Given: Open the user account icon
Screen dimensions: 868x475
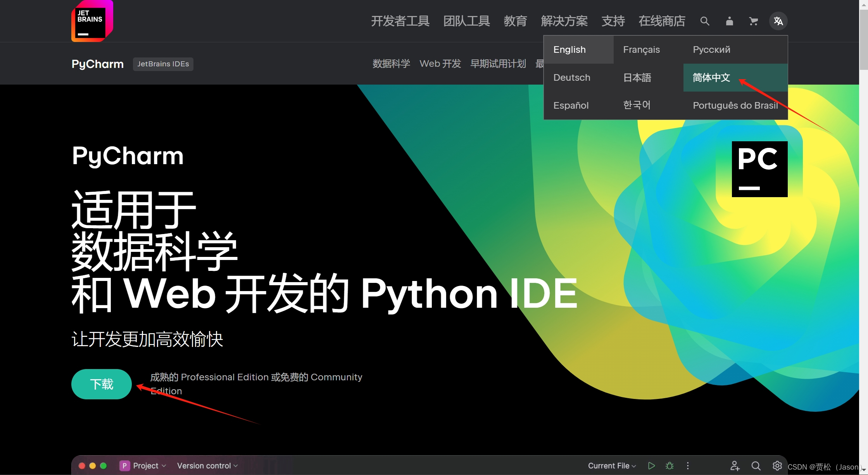Looking at the screenshot, I should coord(729,21).
